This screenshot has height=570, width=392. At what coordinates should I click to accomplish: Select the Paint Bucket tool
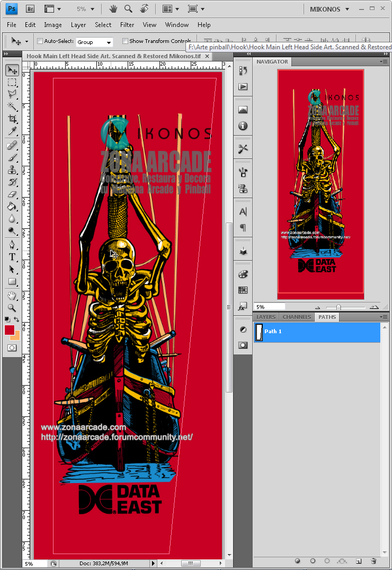pyautogui.click(x=12, y=207)
